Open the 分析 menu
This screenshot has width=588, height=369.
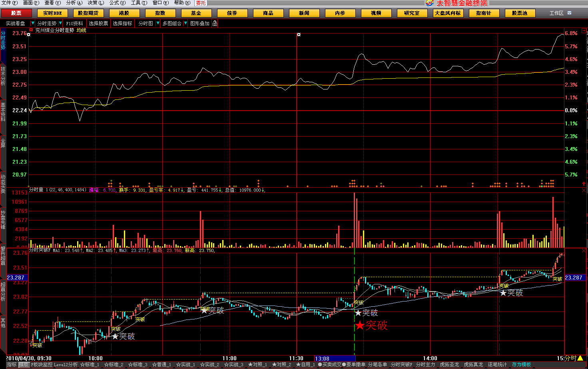74,3
